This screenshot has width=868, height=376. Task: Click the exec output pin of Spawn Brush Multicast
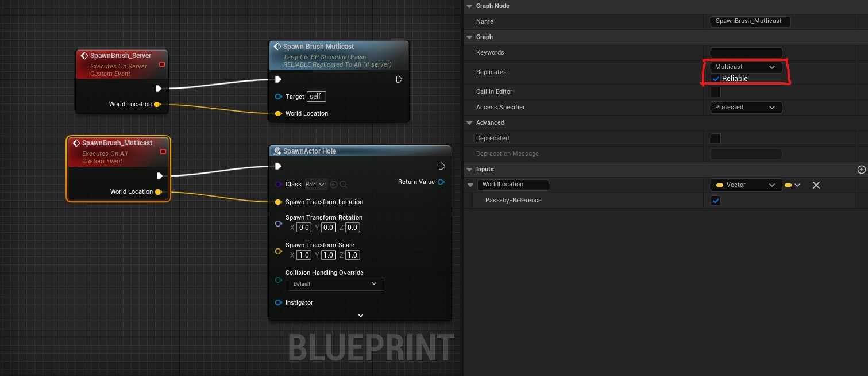pos(399,79)
